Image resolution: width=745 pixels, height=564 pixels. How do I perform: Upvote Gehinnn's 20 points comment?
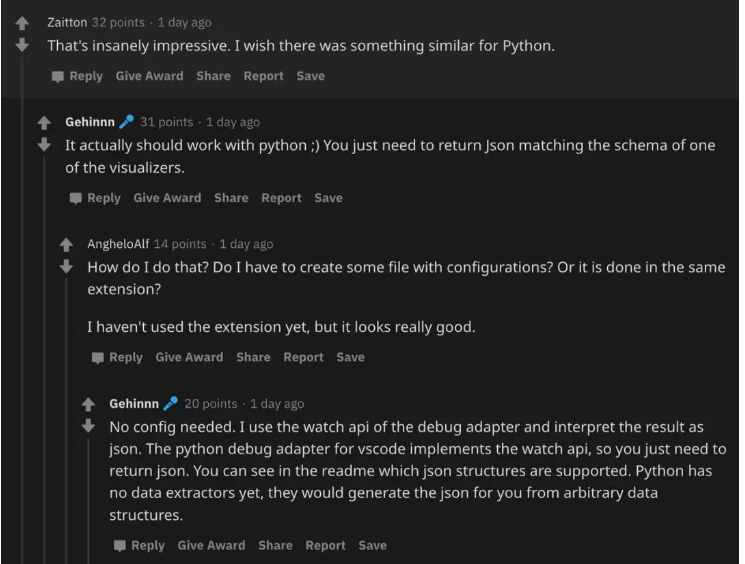click(88, 405)
